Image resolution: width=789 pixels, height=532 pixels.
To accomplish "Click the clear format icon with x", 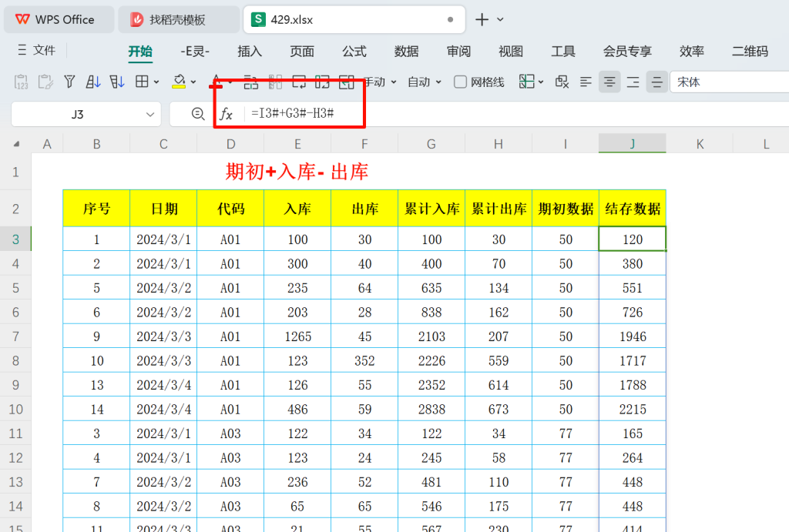I will [562, 82].
